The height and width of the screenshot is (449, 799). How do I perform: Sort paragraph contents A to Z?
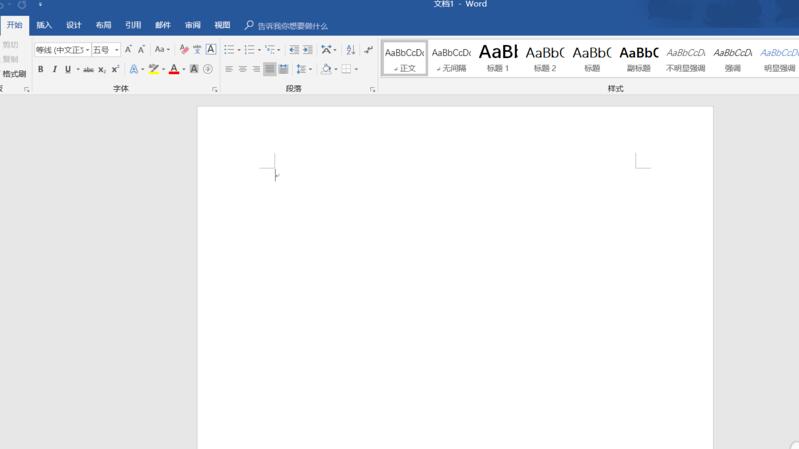click(x=351, y=49)
